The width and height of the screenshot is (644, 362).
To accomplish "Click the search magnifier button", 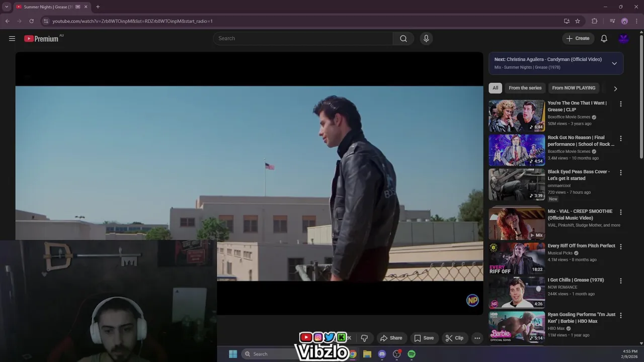I will [x=404, y=39].
